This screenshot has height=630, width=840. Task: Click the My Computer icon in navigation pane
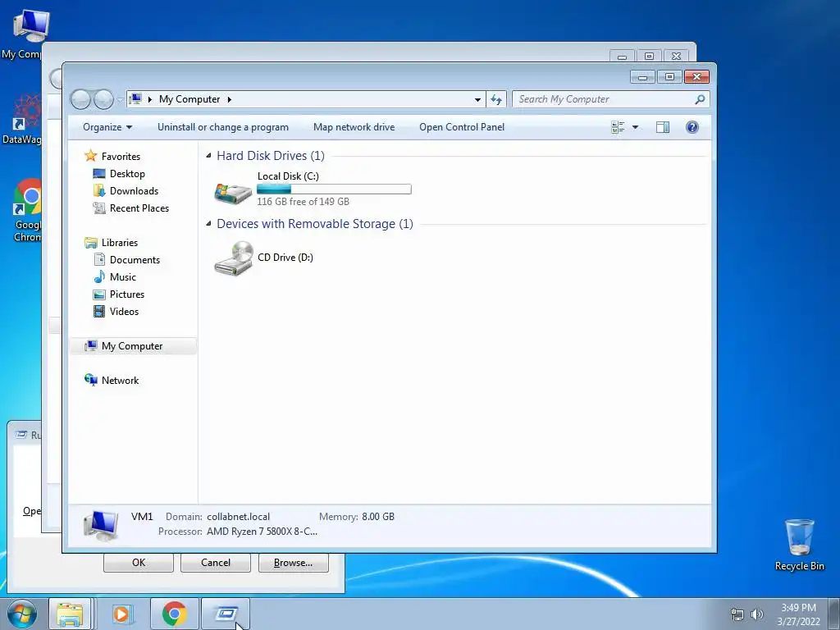point(90,346)
